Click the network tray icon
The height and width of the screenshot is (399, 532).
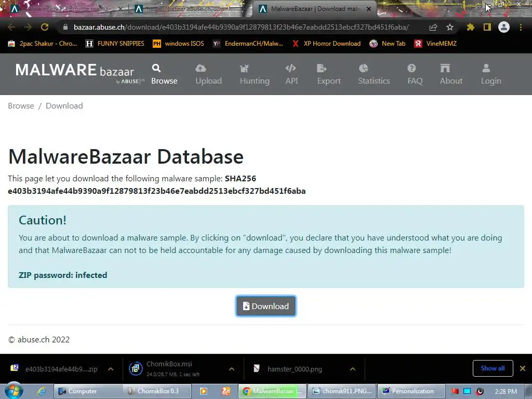tap(467, 391)
